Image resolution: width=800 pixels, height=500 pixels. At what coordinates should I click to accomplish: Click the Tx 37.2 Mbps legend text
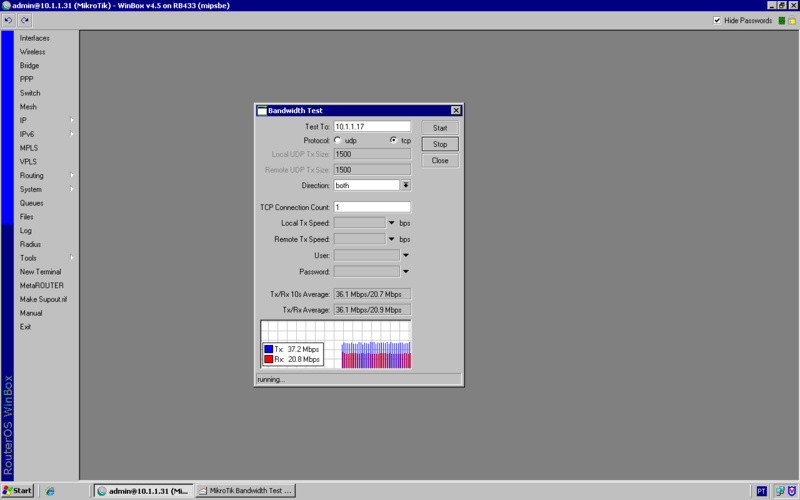[297, 349]
